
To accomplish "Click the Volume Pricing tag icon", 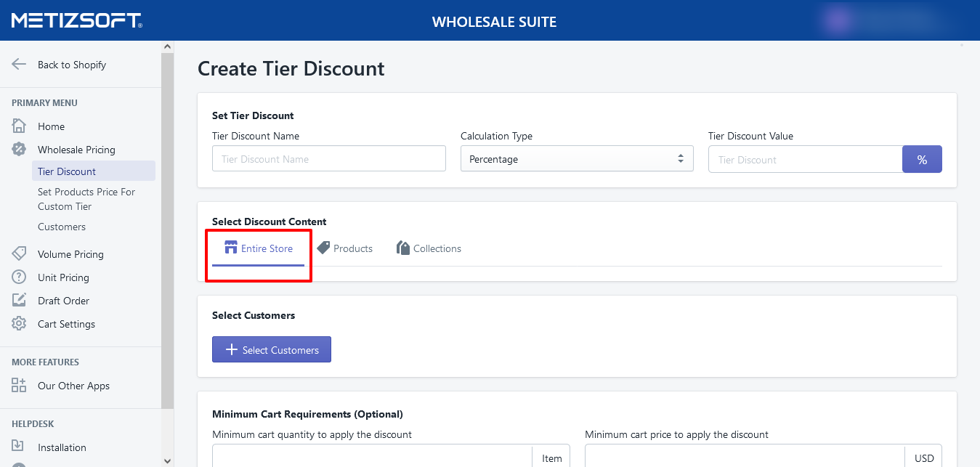I will tap(20, 254).
